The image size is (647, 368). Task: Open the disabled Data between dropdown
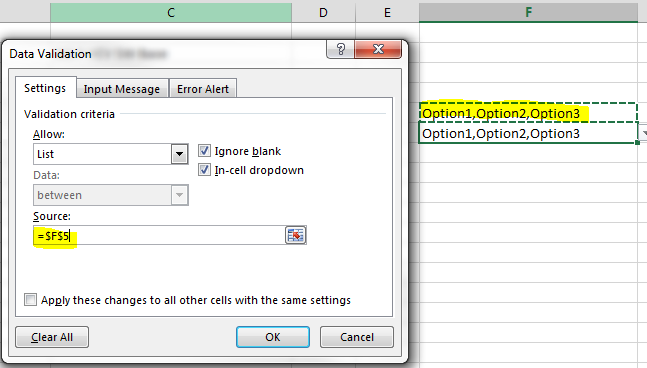click(179, 195)
